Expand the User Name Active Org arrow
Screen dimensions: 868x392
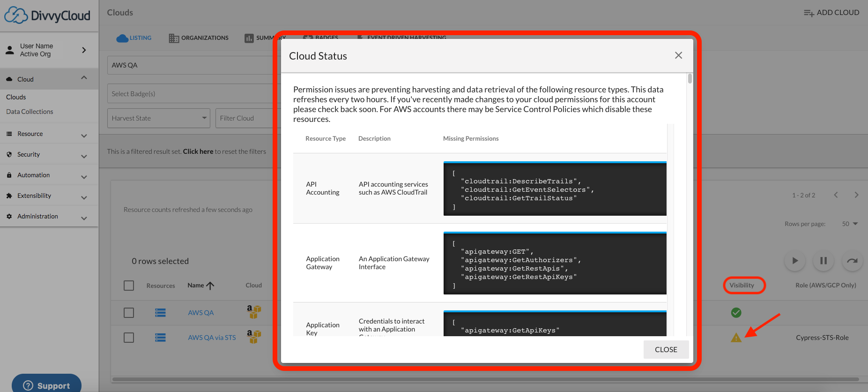click(x=84, y=50)
